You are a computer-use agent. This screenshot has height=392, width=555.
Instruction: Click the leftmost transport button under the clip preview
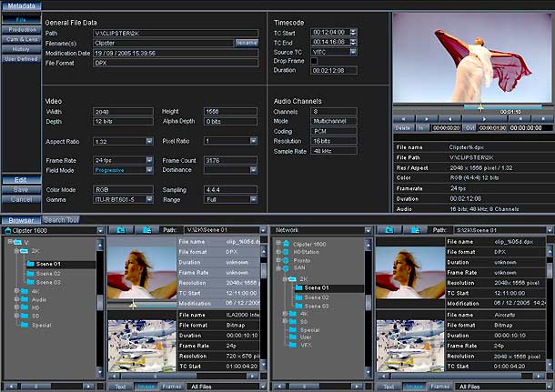403,119
